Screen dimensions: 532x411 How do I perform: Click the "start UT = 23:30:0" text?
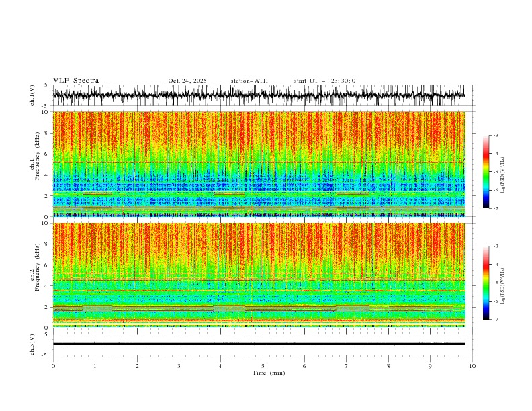tap(324, 81)
